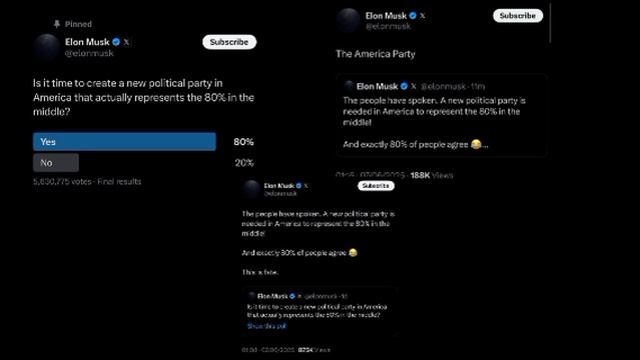Open Elon Musk avatar on poll tweet
This screenshot has height=360, width=640.
[47, 47]
